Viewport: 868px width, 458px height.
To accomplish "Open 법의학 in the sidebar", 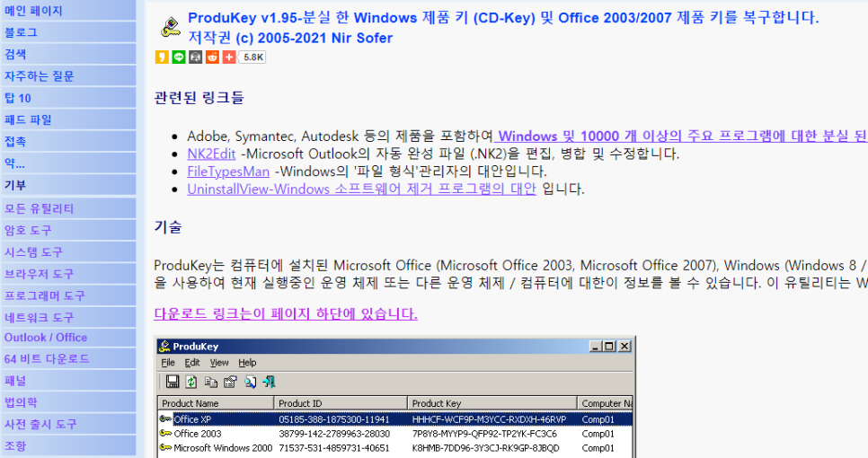I will pos(67,402).
